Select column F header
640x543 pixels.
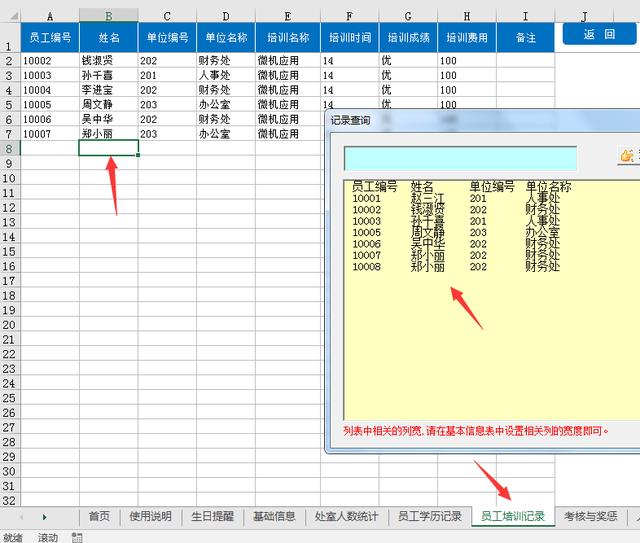(x=350, y=16)
